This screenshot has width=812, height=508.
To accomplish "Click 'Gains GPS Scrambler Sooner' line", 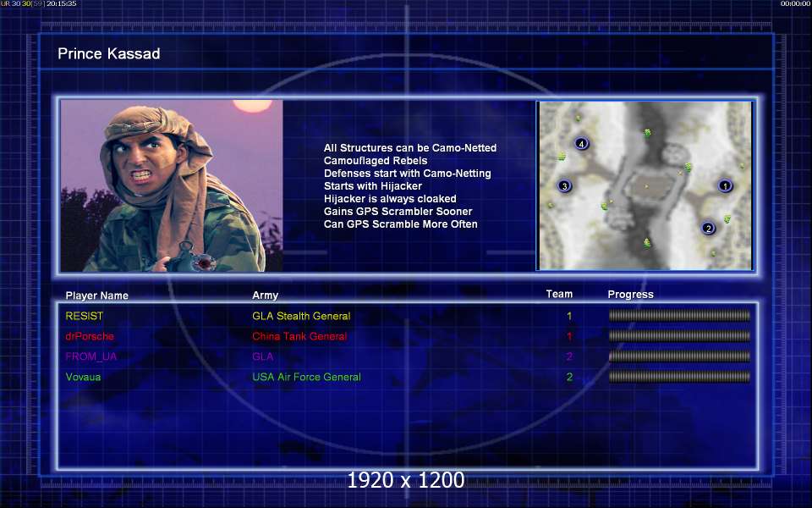I will click(398, 212).
